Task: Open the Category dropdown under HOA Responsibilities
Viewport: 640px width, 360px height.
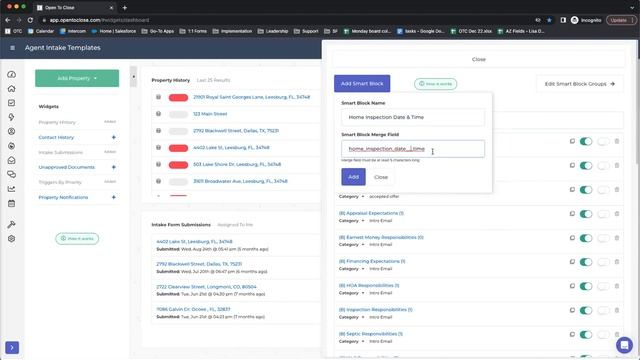Action: (351, 293)
